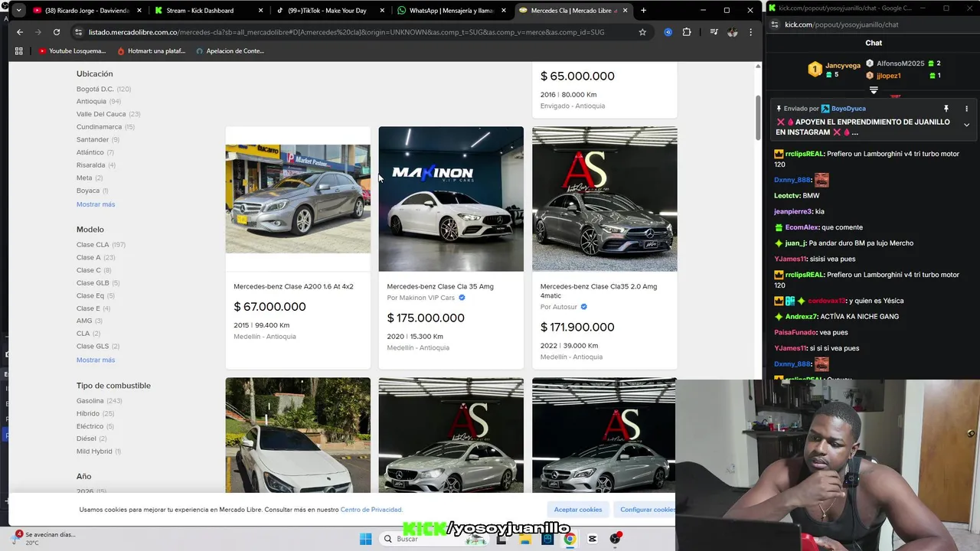
Task: Open Mercedes-benz Clase A200 1.6 At 4x2 listing title
Action: pos(293,286)
